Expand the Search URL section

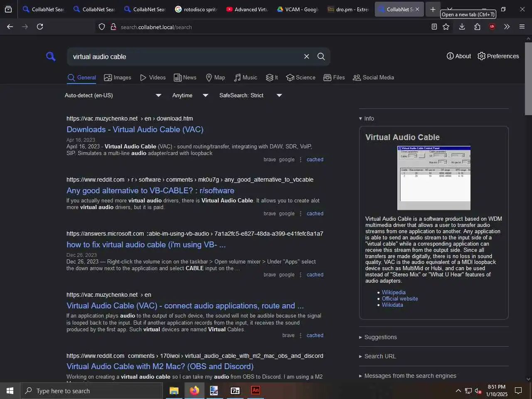point(377,356)
